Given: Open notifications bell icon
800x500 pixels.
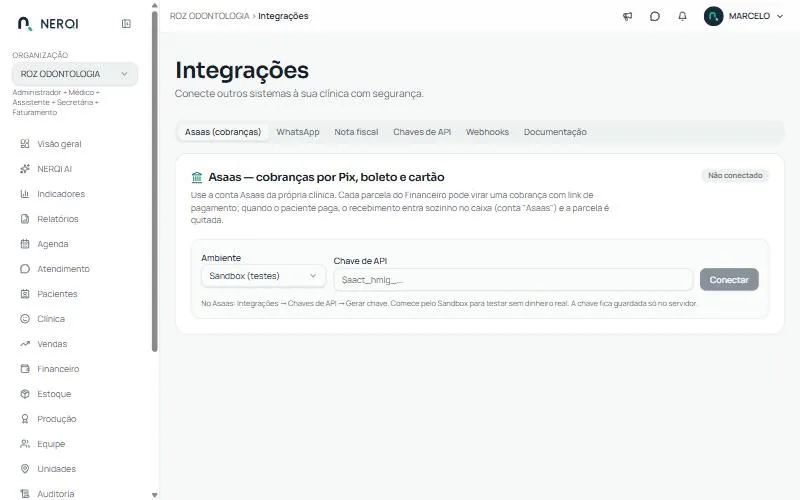Looking at the screenshot, I should [682, 16].
